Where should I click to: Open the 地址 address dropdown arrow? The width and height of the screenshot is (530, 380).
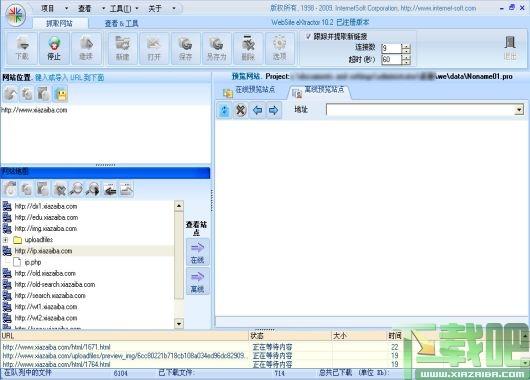pos(519,110)
